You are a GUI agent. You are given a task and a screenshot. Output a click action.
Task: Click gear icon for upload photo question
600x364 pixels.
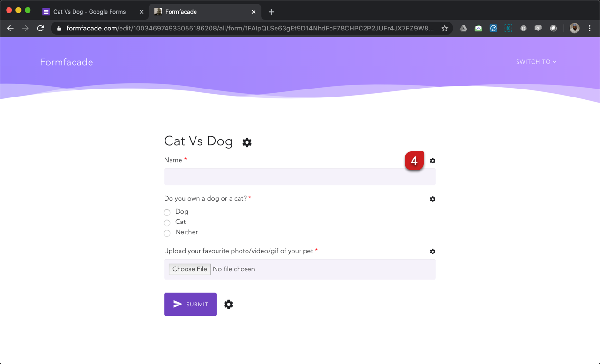tap(432, 252)
